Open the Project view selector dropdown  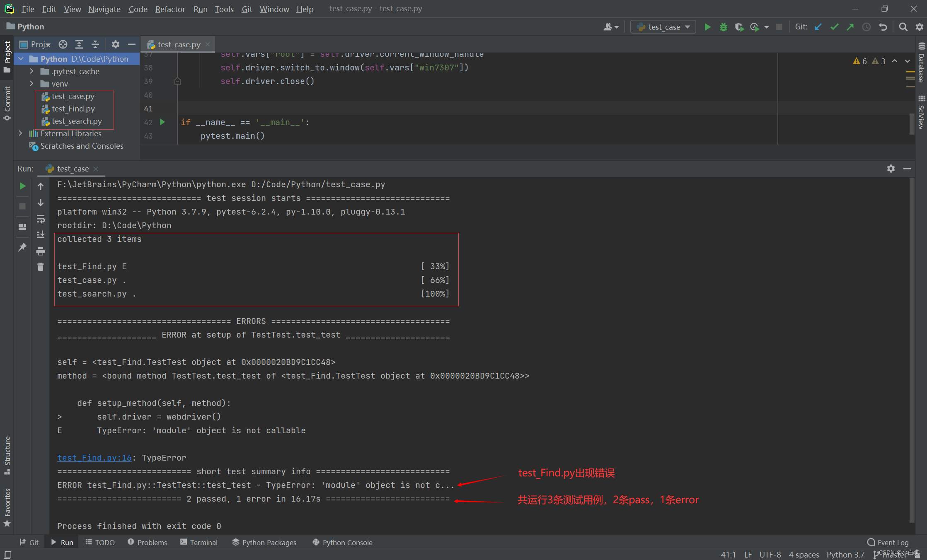click(x=35, y=44)
